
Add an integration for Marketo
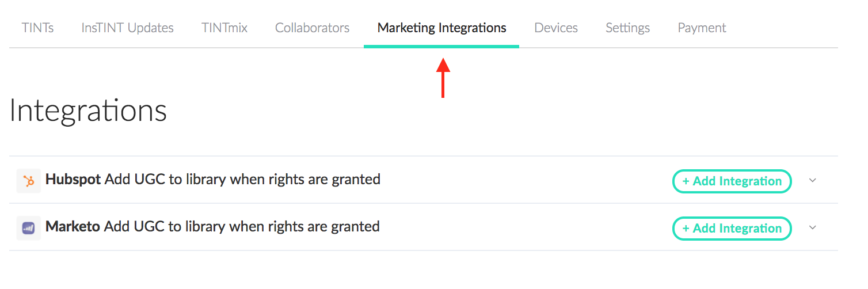coord(732,228)
